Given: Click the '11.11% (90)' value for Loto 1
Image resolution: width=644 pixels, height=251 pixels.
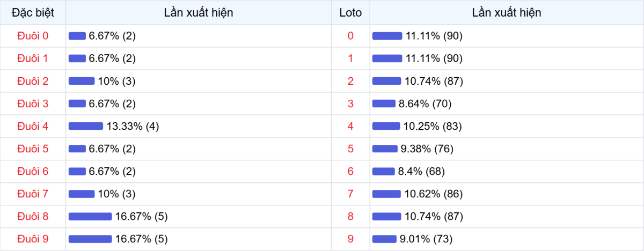Looking at the screenshot, I should point(434,58).
